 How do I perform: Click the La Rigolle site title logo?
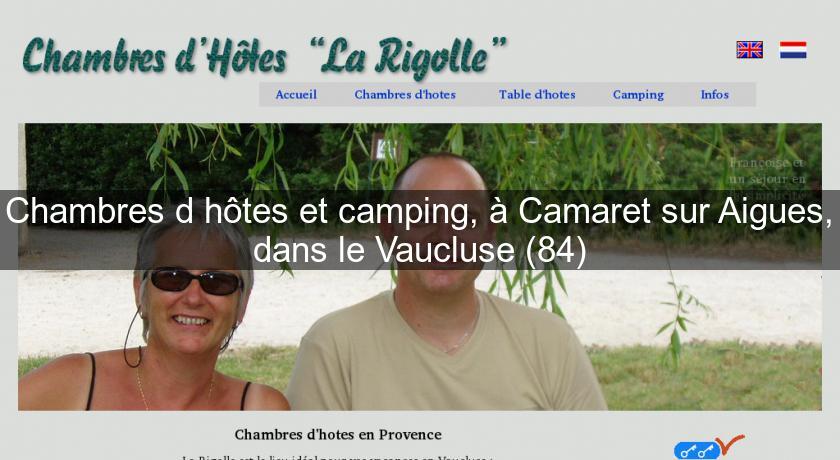point(264,57)
